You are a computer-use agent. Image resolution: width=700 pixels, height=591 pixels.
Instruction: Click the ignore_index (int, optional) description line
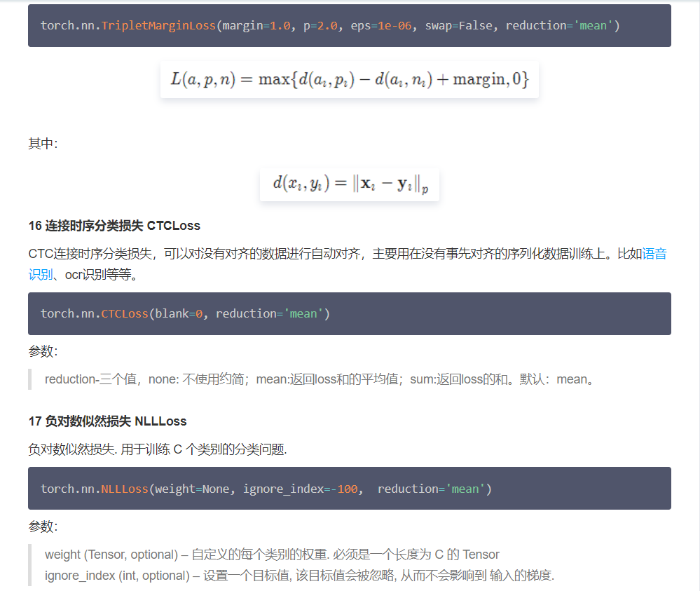pyautogui.click(x=300, y=576)
